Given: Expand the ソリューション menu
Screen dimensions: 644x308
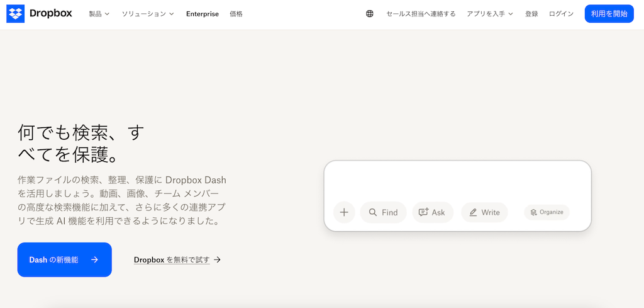Looking at the screenshot, I should (148, 14).
